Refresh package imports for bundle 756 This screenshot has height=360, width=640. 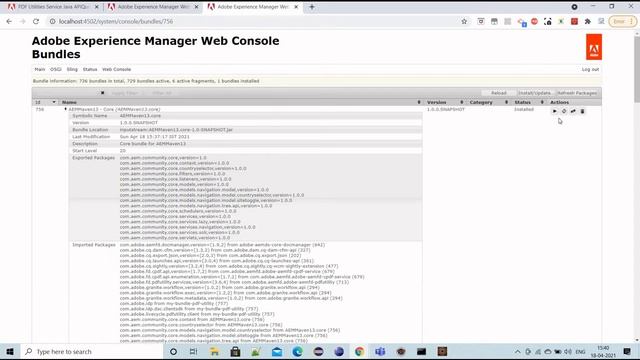tap(564, 111)
